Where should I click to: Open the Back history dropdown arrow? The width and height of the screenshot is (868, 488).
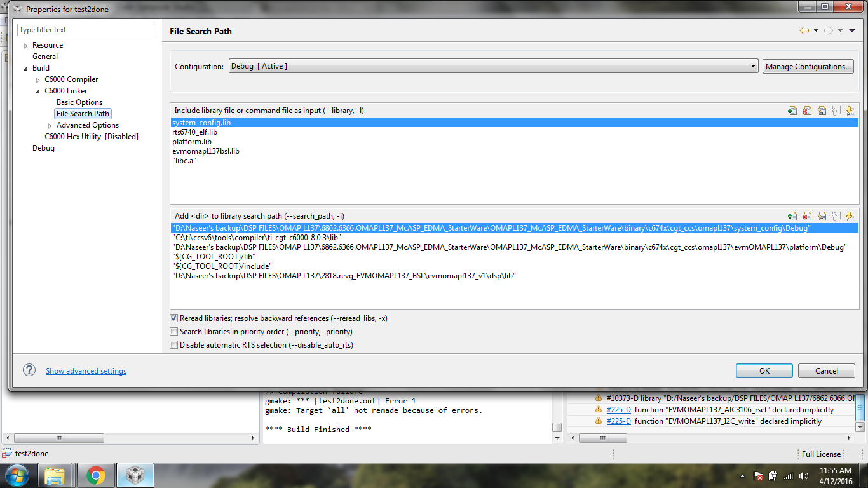816,30
